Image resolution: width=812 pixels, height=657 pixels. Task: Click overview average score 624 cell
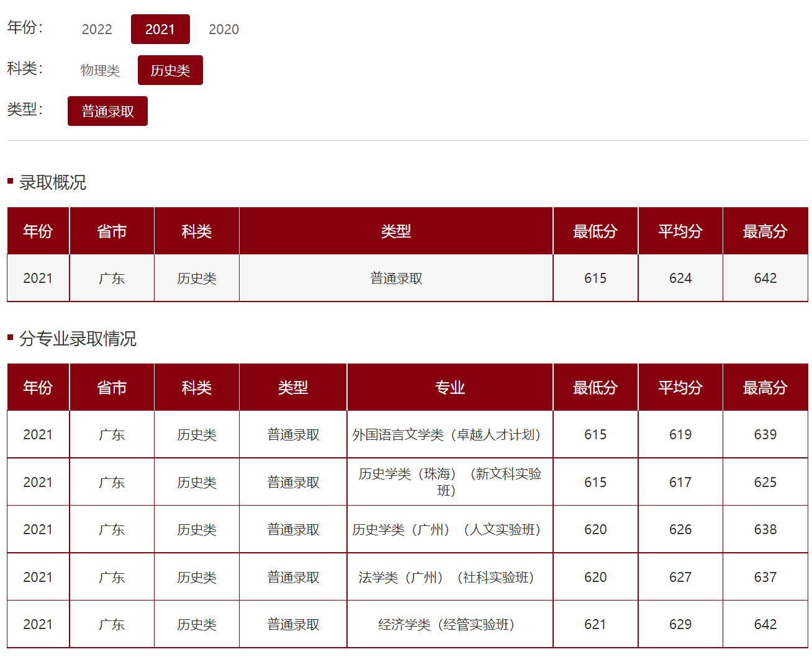click(680, 278)
